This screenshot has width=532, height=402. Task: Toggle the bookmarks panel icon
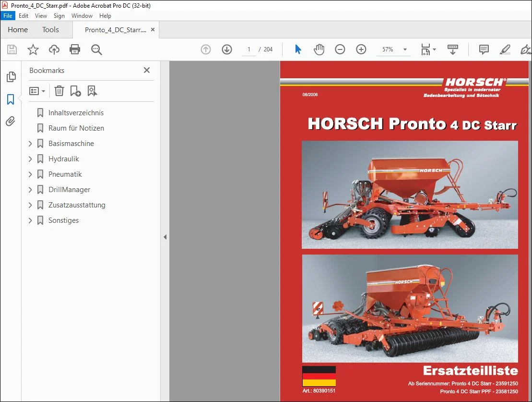pos(11,99)
